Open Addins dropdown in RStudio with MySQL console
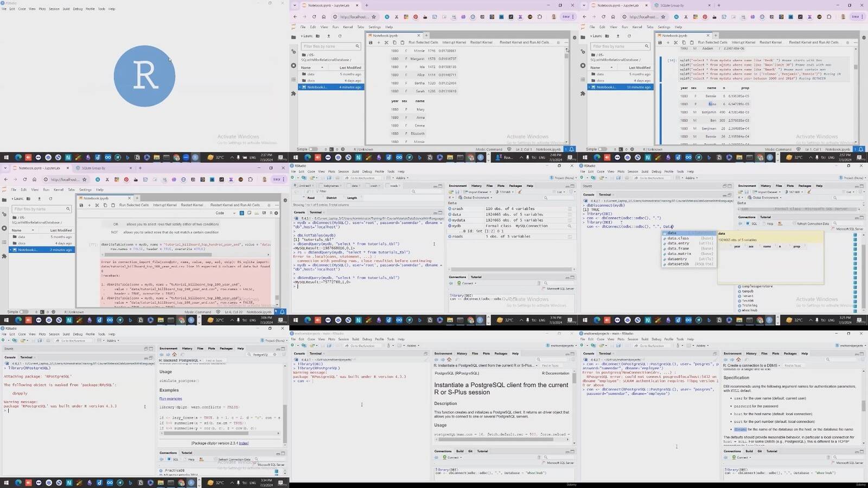Screen dimensions: 868x488 (x=402, y=178)
